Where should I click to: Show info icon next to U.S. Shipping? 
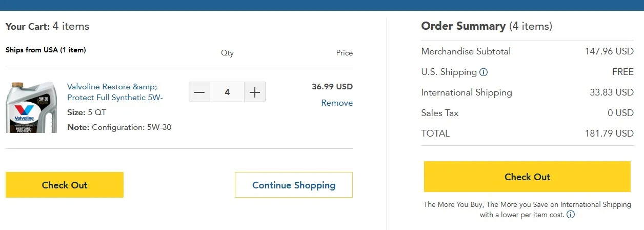pyautogui.click(x=483, y=72)
